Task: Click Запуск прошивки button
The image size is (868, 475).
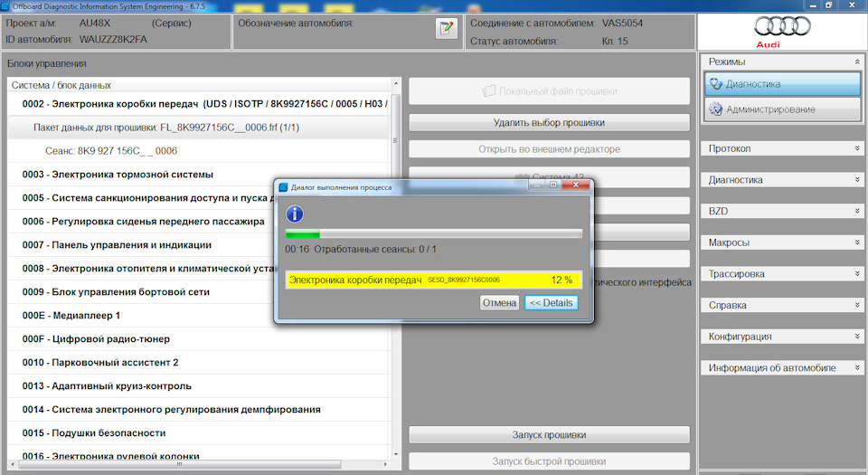Action: click(x=549, y=434)
